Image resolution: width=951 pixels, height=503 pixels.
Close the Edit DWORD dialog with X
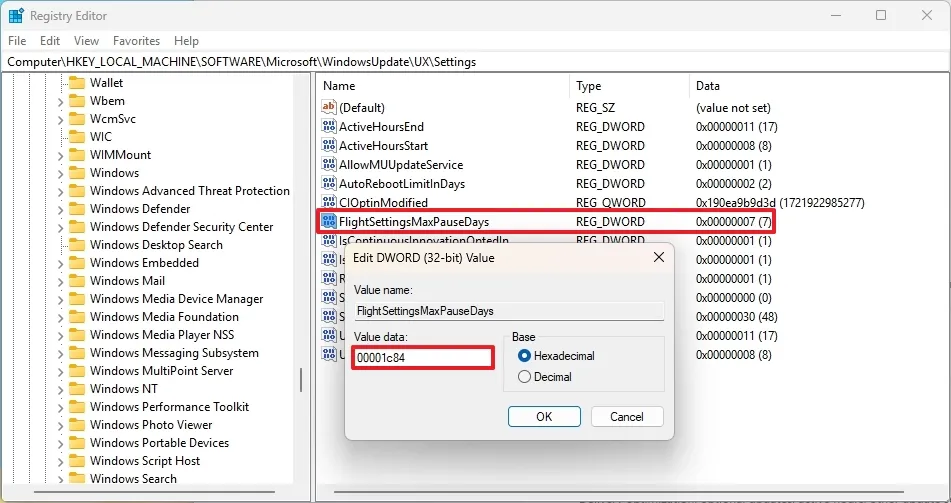coord(659,258)
